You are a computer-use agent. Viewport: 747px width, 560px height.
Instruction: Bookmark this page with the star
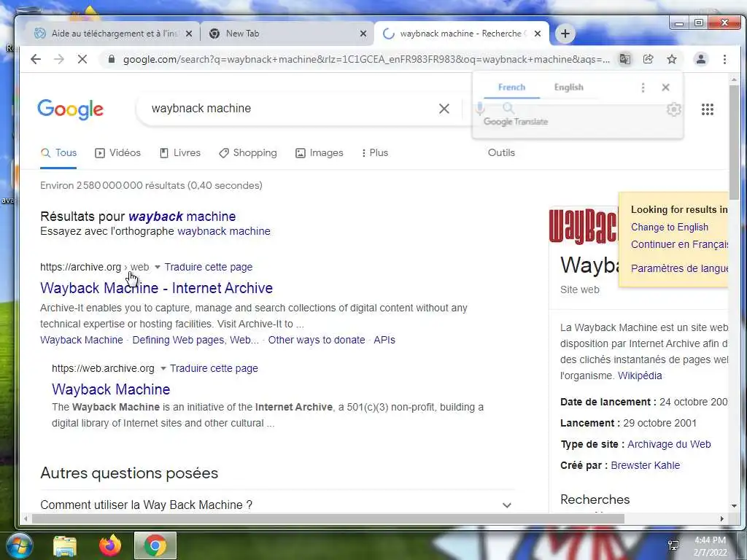point(672,59)
